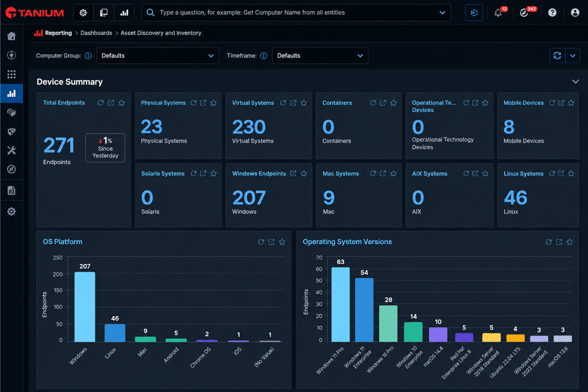Image resolution: width=588 pixels, height=392 pixels.
Task: Open the Physical Systems card in a new window
Action: tap(203, 103)
